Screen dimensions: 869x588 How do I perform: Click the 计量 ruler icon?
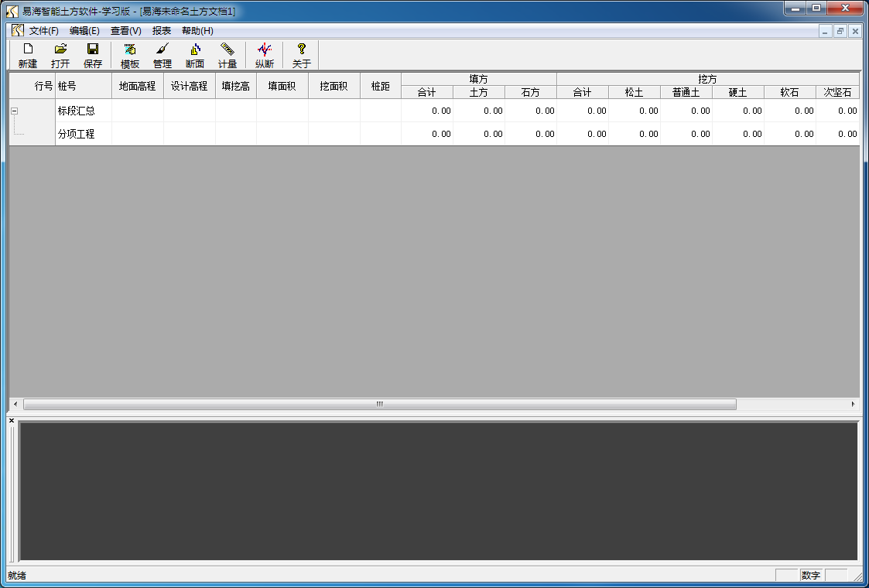[228, 56]
